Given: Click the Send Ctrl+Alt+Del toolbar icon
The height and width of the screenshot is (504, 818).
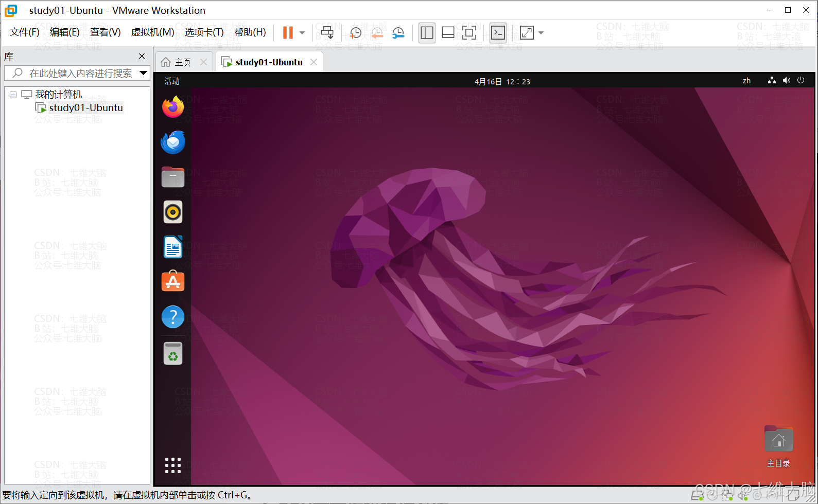Looking at the screenshot, I should click(327, 33).
